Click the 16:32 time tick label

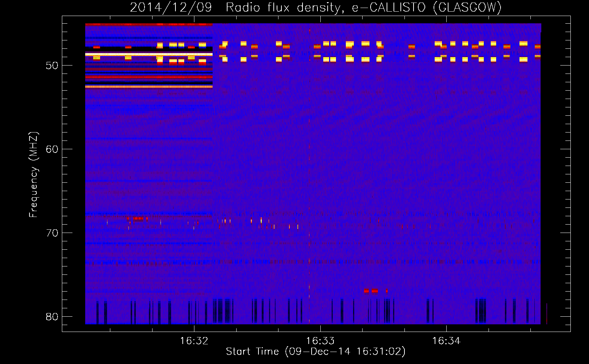click(x=194, y=341)
